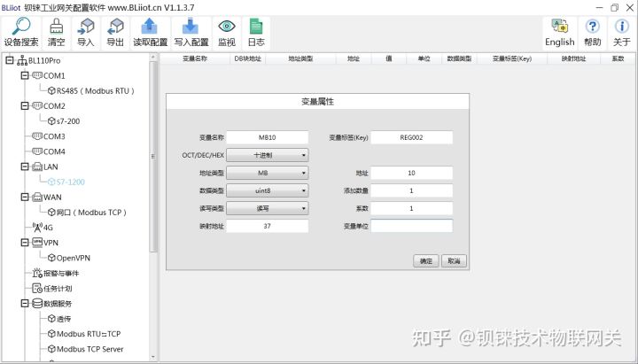Image resolution: width=638 pixels, height=364 pixels.
Task: Collapse the 数据服务 branch
Action: (x=25, y=303)
